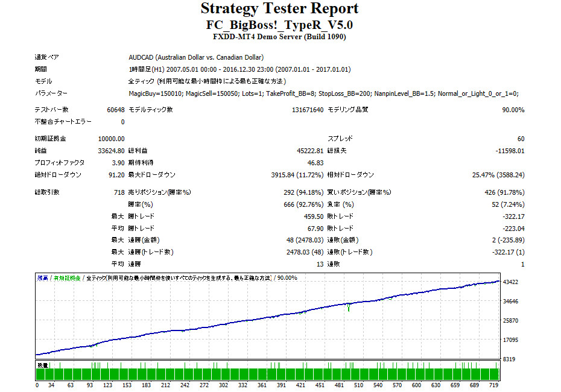
Task: Click the gross profit value 45222.81
Action: [310, 151]
